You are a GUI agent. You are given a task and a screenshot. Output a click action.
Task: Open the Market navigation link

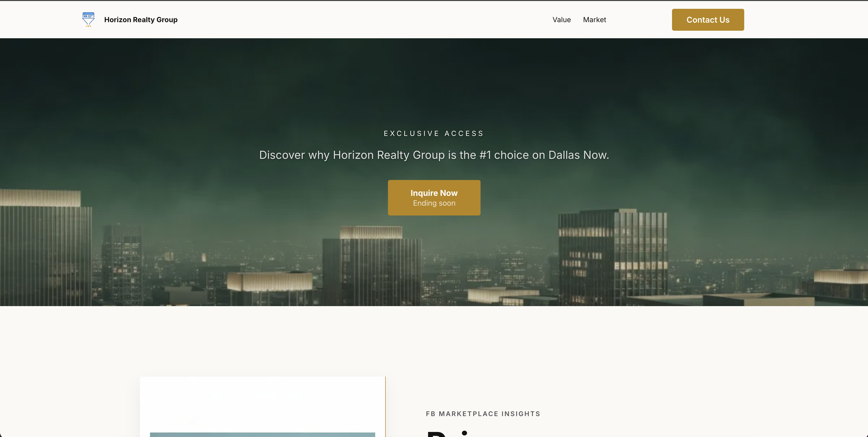click(594, 20)
